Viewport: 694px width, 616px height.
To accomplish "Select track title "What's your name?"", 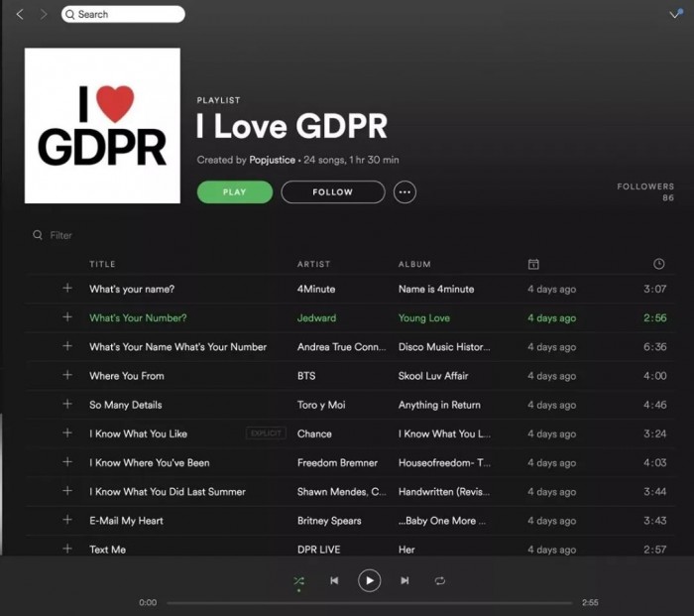I will (x=132, y=290).
